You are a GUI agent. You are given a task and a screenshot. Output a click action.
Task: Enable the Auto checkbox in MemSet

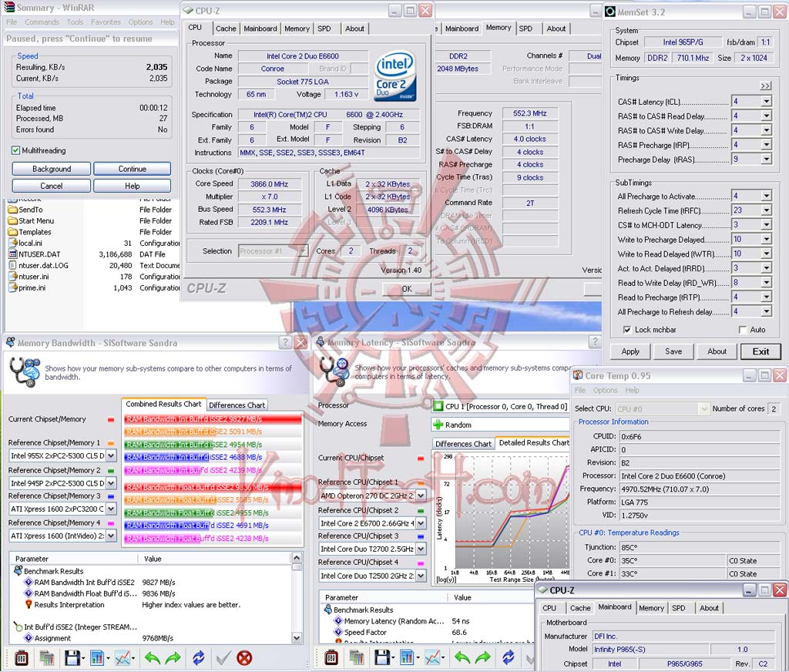pyautogui.click(x=742, y=330)
